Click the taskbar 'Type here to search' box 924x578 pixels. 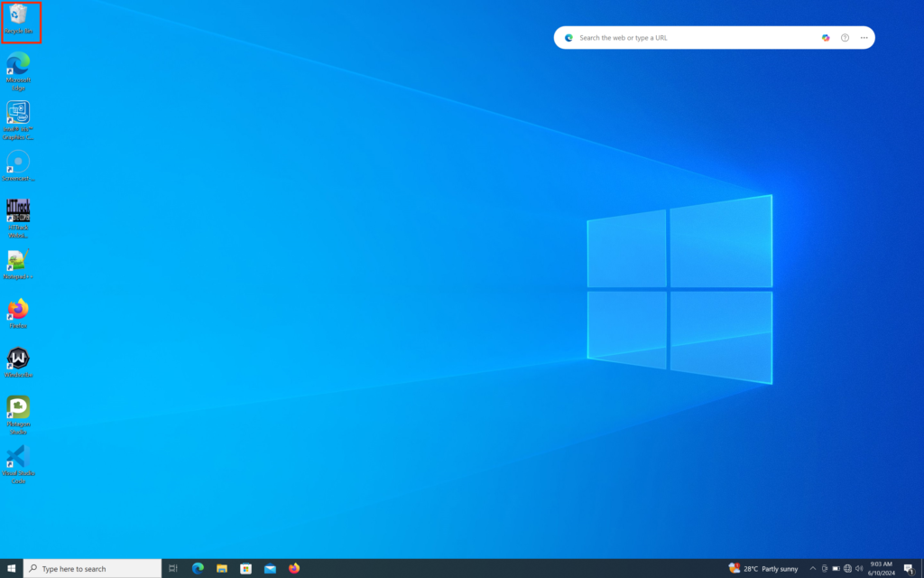(x=93, y=569)
